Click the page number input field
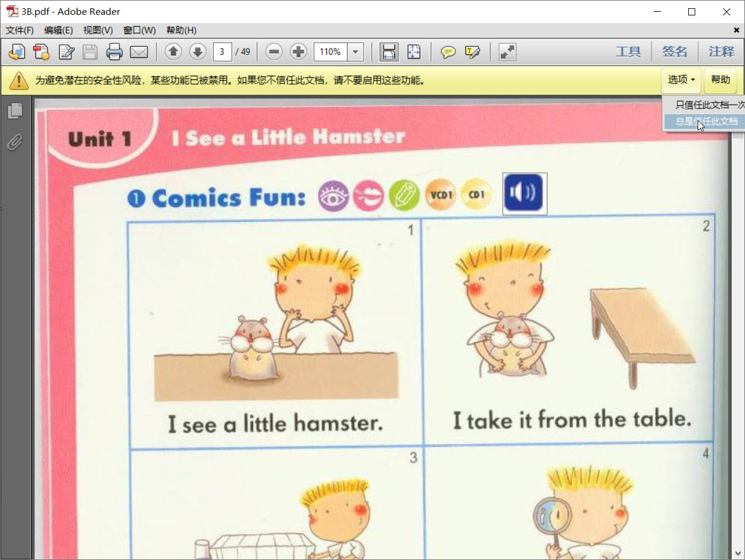This screenshot has width=745, height=560. pos(222,52)
